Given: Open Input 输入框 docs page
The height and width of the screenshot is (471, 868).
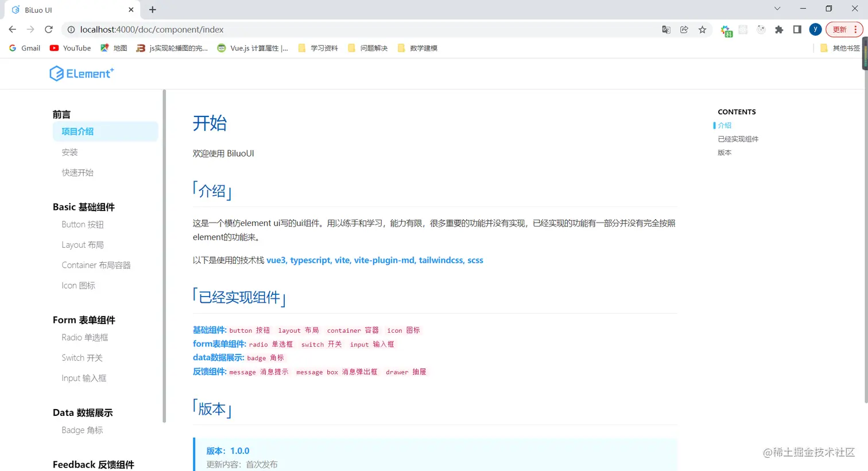Looking at the screenshot, I should (84, 378).
